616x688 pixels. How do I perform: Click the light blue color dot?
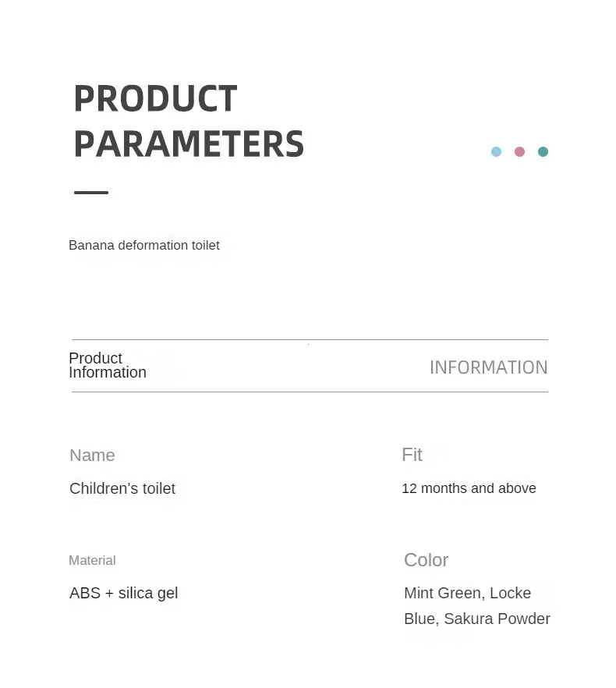coord(496,151)
